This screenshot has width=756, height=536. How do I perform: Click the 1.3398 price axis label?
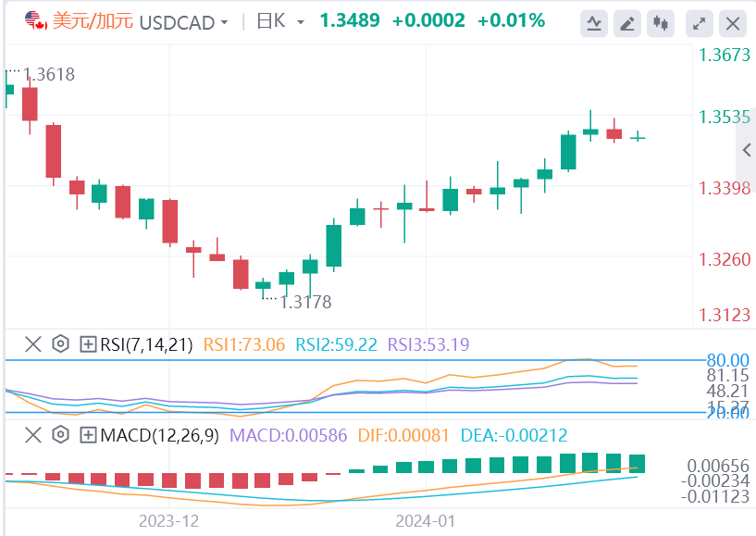(725, 188)
